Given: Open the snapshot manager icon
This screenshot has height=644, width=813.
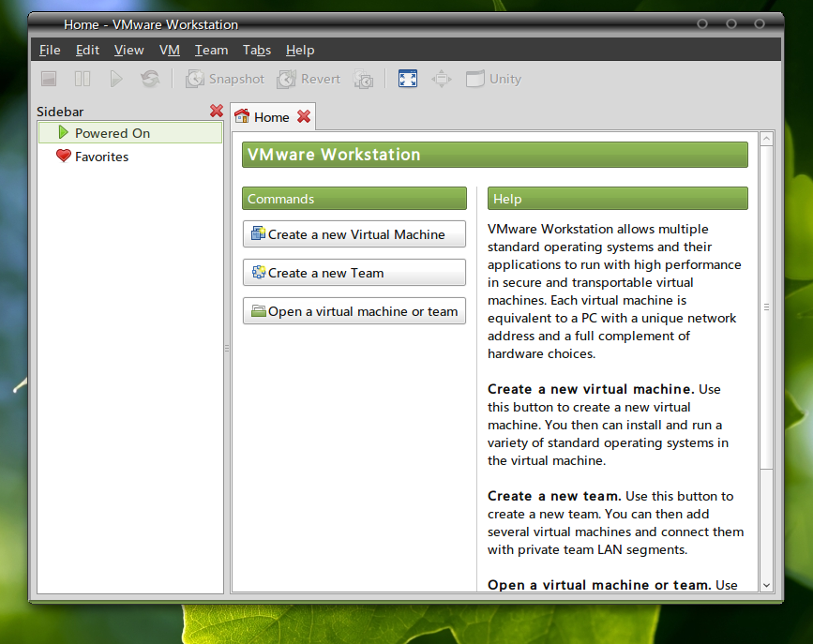Looking at the screenshot, I should (x=364, y=79).
